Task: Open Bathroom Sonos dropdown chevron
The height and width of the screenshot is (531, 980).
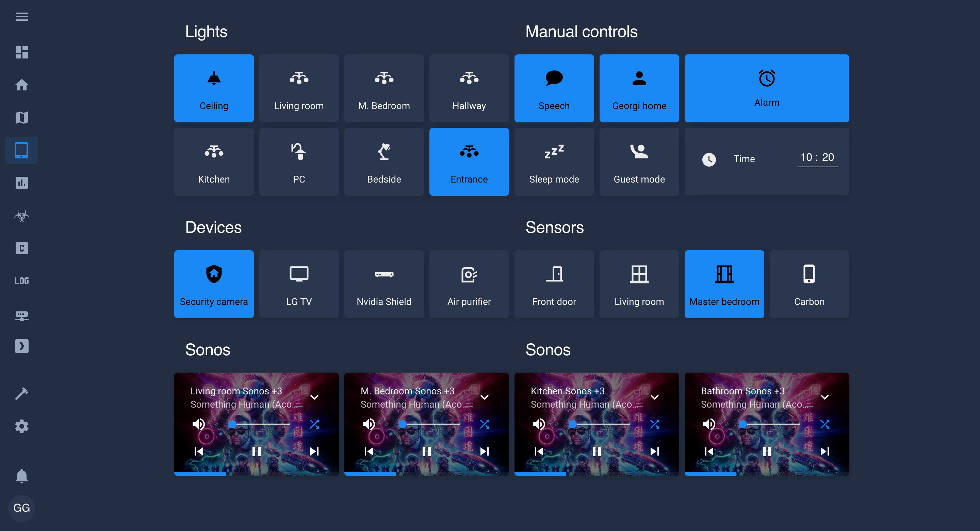Action: click(x=824, y=397)
